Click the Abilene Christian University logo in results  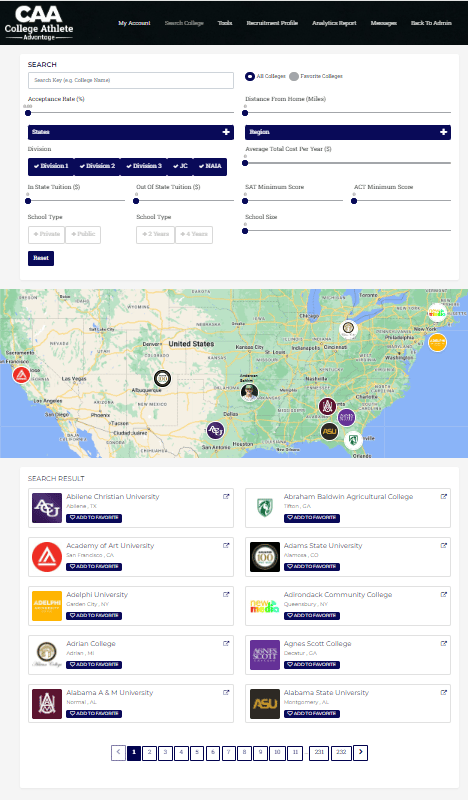click(x=47, y=508)
